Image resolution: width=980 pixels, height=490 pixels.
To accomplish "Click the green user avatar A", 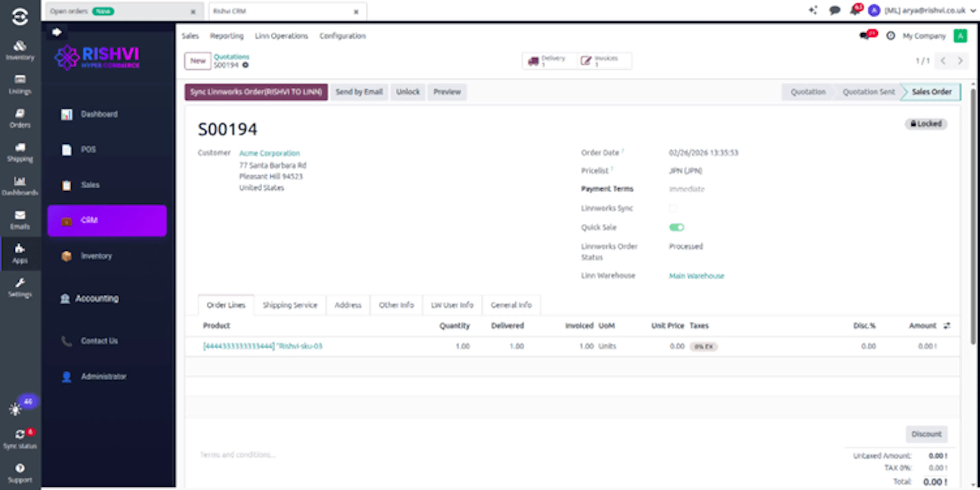I will tap(960, 36).
